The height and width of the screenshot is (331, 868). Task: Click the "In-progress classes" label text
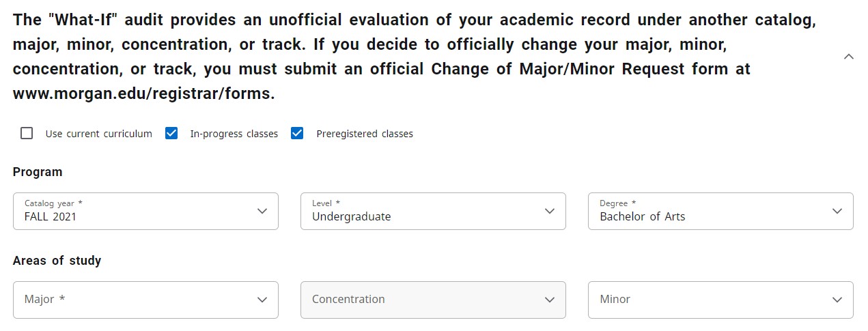(234, 134)
